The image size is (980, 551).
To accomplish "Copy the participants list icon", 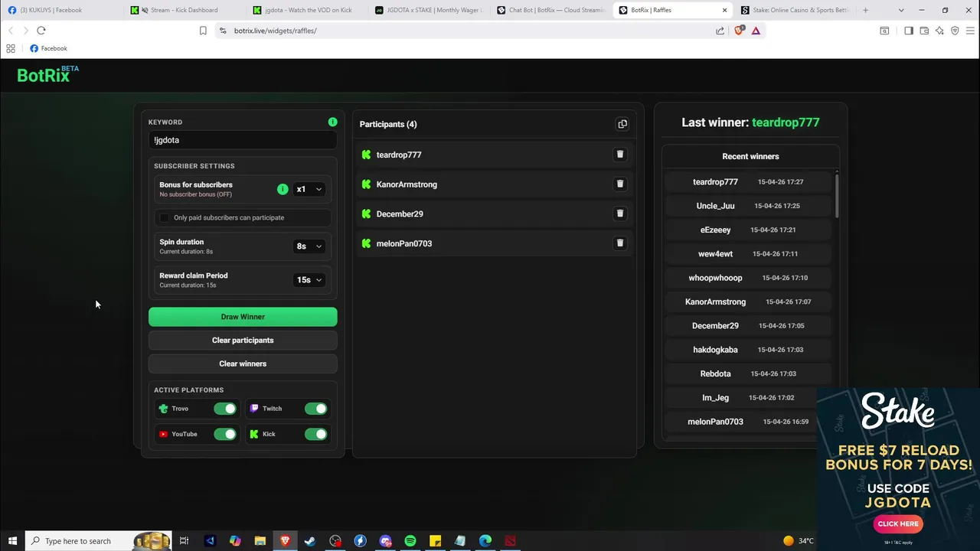I will pos(622,124).
